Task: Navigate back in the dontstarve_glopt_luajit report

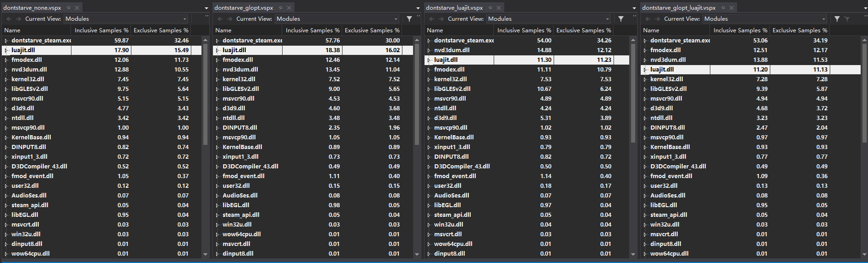Action: pos(648,19)
